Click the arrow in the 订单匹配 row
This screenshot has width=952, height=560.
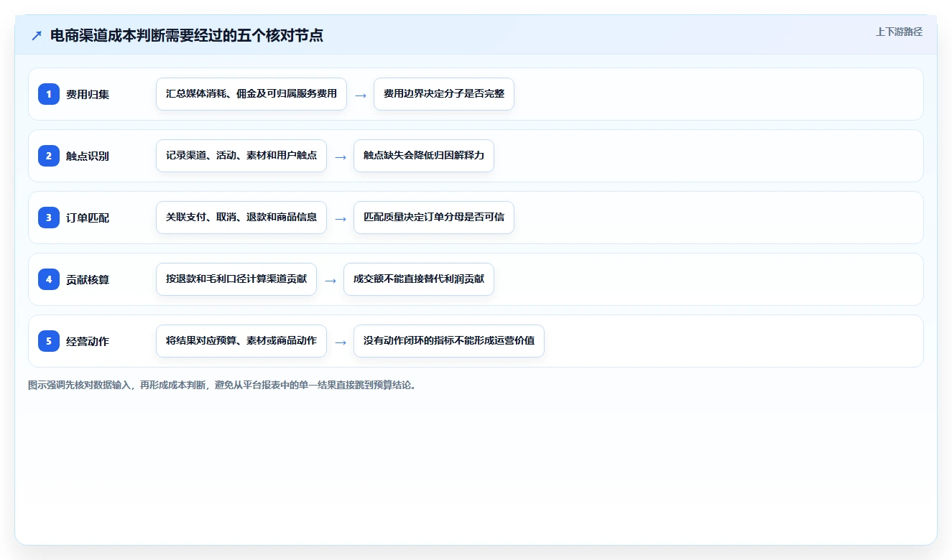(x=341, y=218)
